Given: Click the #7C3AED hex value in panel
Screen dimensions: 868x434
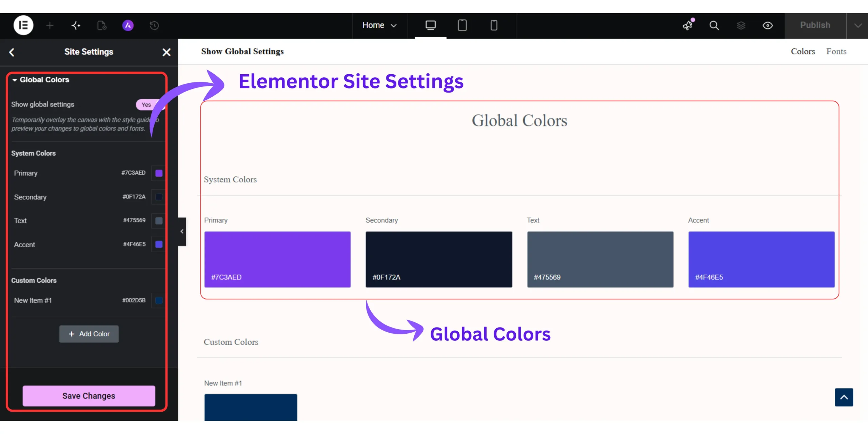Looking at the screenshot, I should coord(134,173).
